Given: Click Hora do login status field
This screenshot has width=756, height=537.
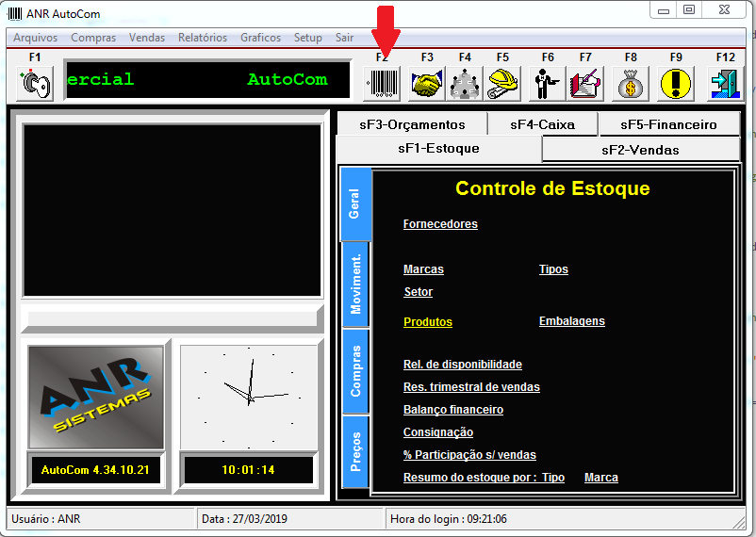Looking at the screenshot, I should (565, 519).
